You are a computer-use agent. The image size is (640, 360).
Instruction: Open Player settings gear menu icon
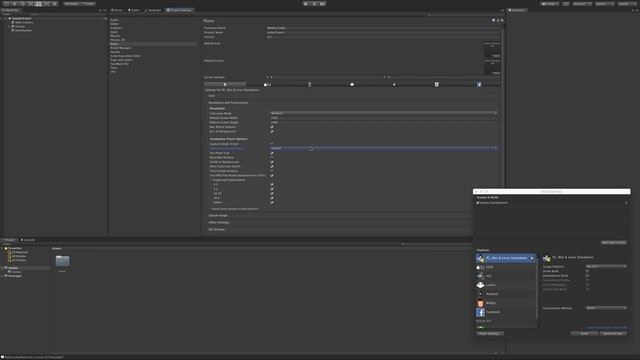(502, 20)
